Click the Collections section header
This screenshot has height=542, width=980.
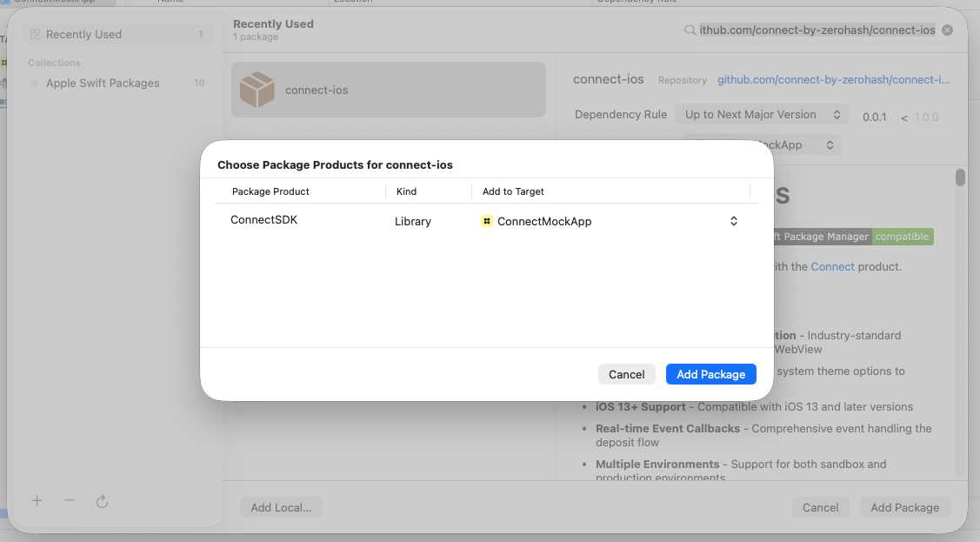54,63
